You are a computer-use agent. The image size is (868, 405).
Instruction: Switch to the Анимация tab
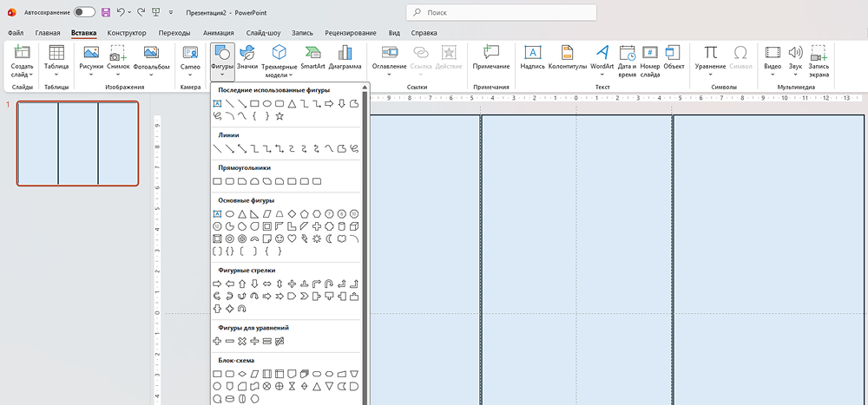pyautogui.click(x=219, y=33)
